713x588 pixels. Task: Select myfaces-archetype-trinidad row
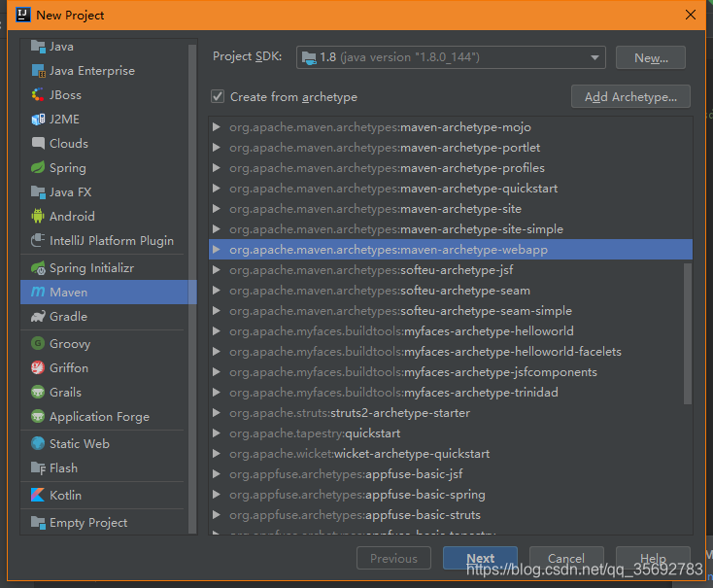[x=451, y=393]
